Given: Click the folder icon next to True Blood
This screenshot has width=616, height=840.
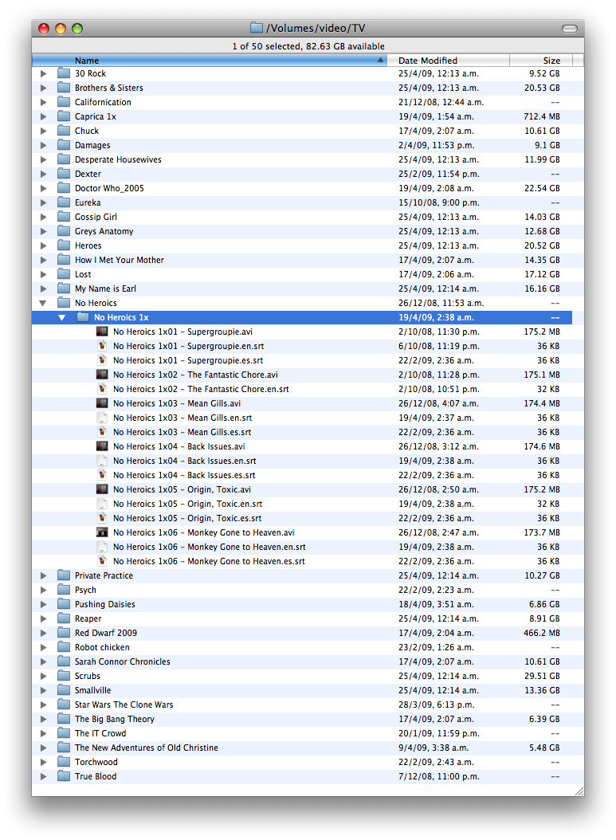Looking at the screenshot, I should coord(64,776).
